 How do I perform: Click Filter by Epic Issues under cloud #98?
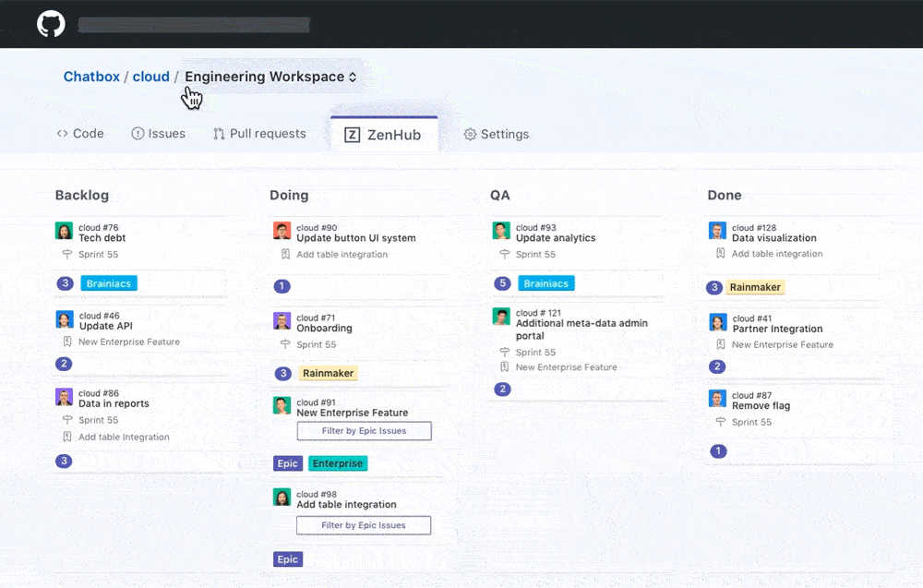coord(364,525)
